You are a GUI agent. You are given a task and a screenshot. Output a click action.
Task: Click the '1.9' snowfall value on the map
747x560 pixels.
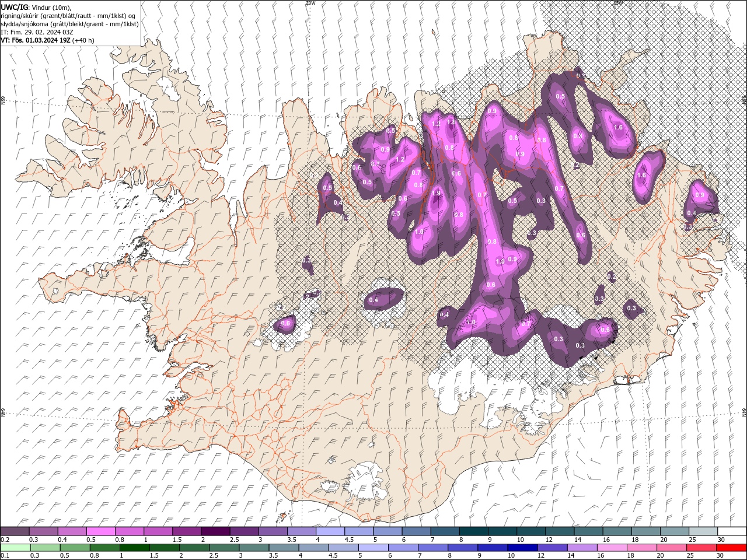click(x=436, y=193)
